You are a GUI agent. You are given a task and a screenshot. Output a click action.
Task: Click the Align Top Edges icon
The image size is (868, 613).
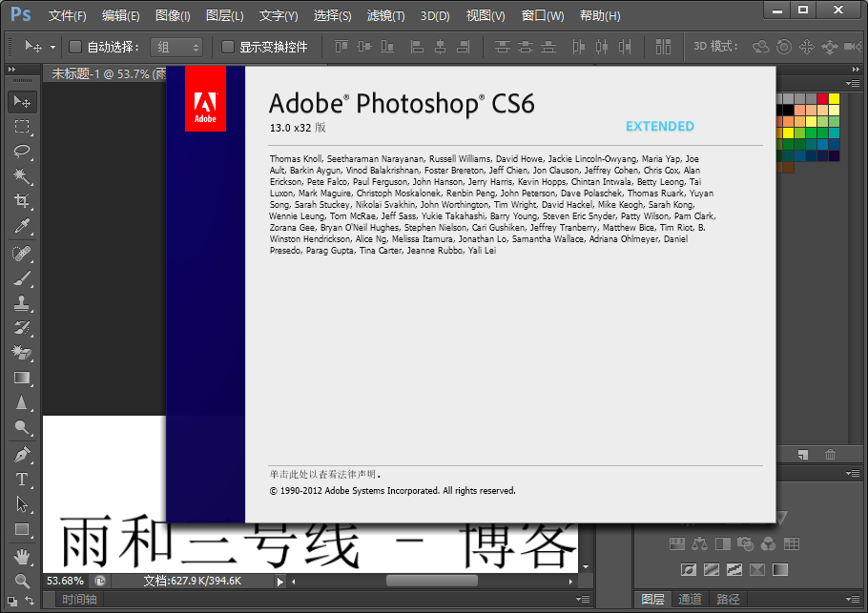[341, 47]
